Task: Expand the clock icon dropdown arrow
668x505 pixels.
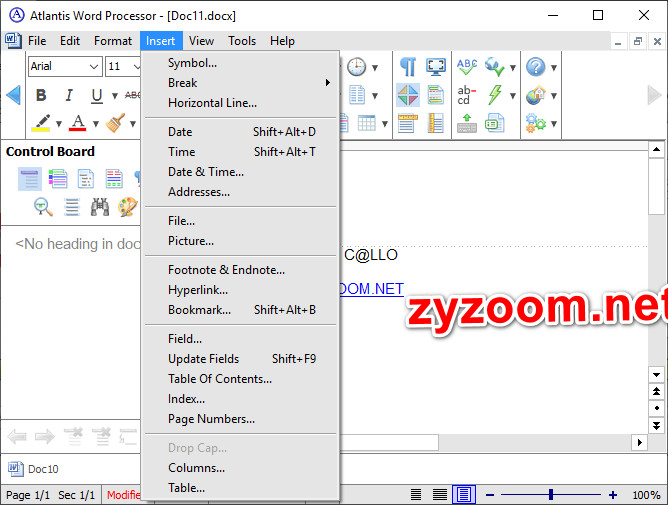Action: (375, 68)
